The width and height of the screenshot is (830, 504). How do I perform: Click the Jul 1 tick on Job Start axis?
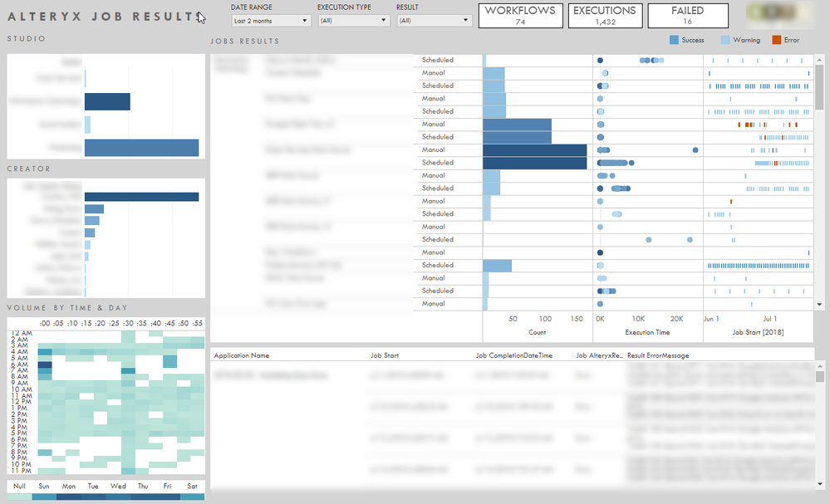[769, 319]
